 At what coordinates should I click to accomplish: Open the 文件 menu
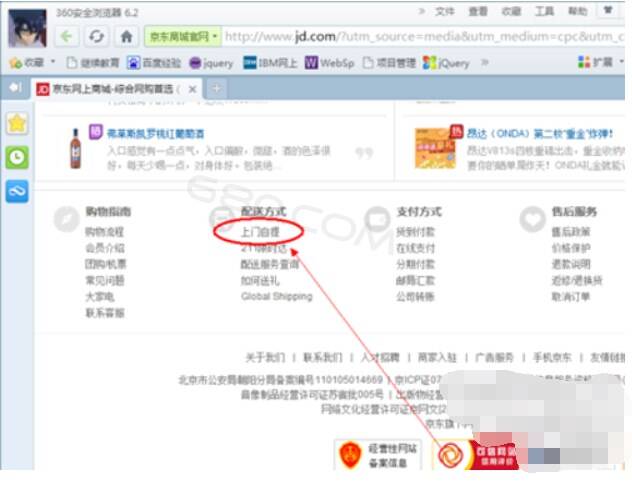(445, 11)
